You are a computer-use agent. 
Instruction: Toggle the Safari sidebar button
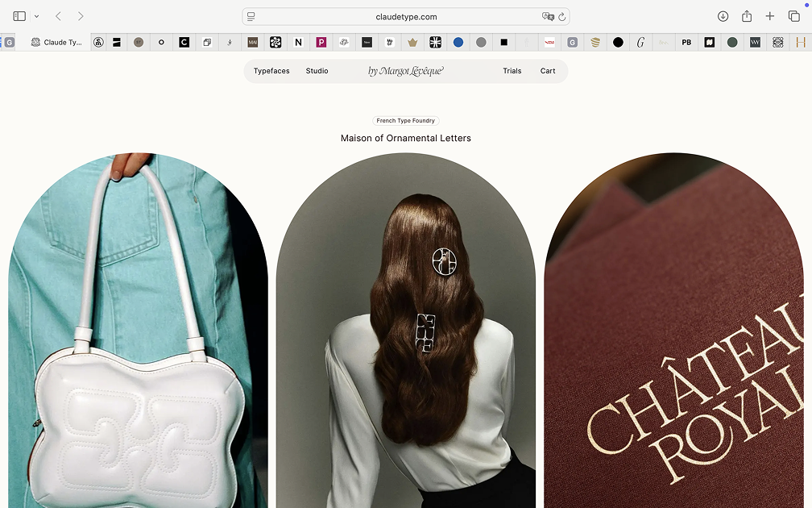(19, 16)
